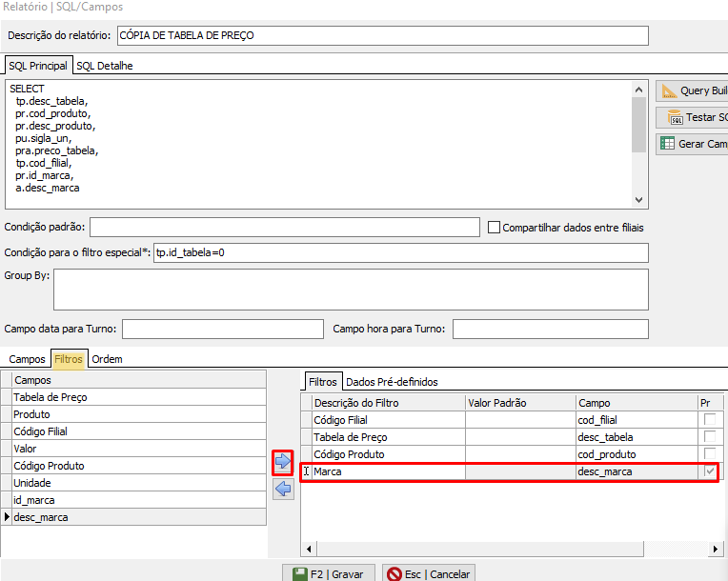This screenshot has width=728, height=581.
Task: Click the left arrow to remove filter
Action: 283,490
